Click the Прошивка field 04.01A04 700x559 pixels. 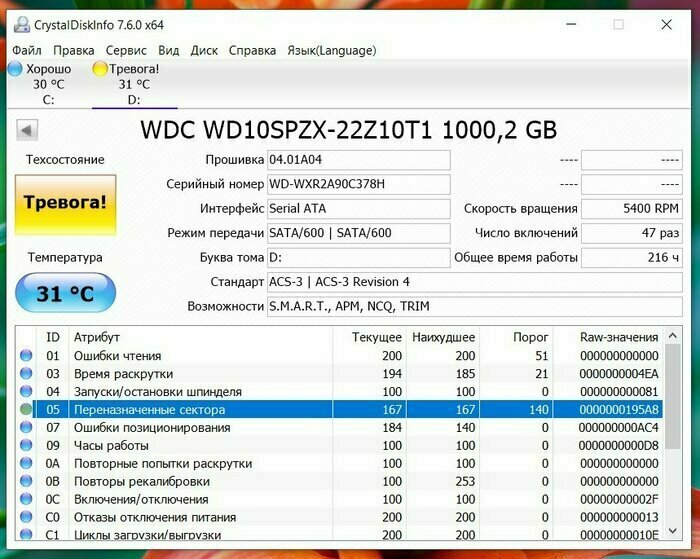point(358,160)
